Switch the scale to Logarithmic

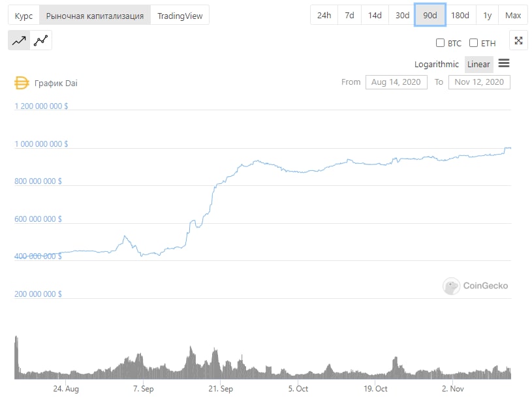click(x=437, y=65)
